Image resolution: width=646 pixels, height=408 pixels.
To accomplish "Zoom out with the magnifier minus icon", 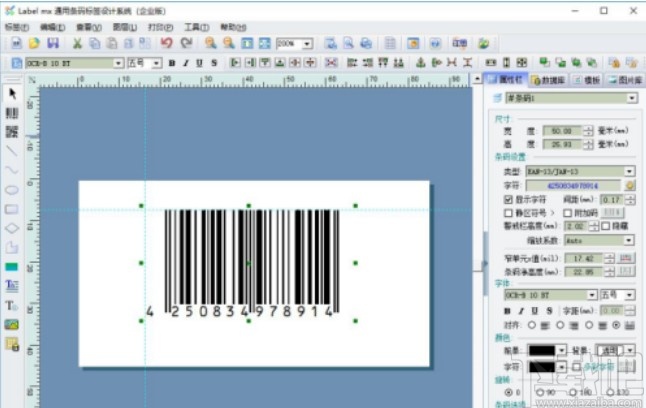I will [229, 43].
